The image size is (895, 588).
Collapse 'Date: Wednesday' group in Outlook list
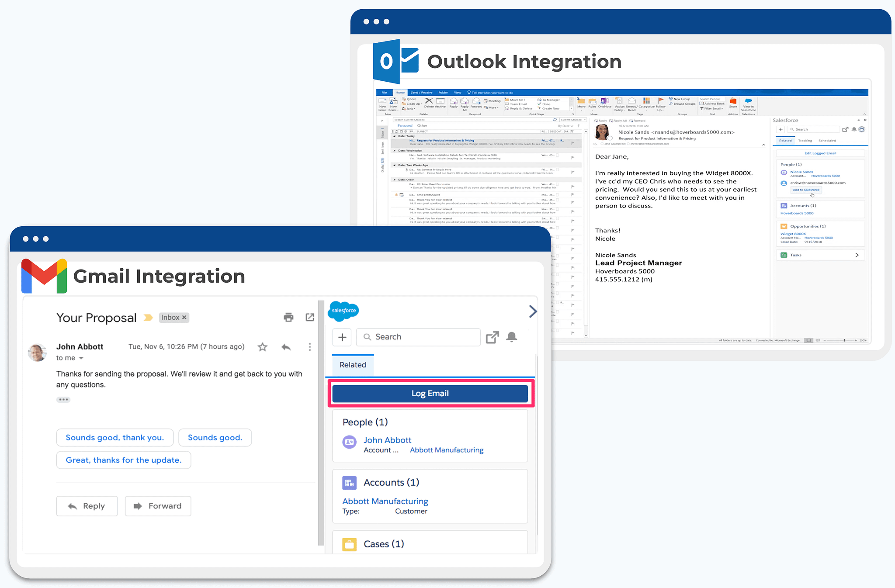(394, 151)
